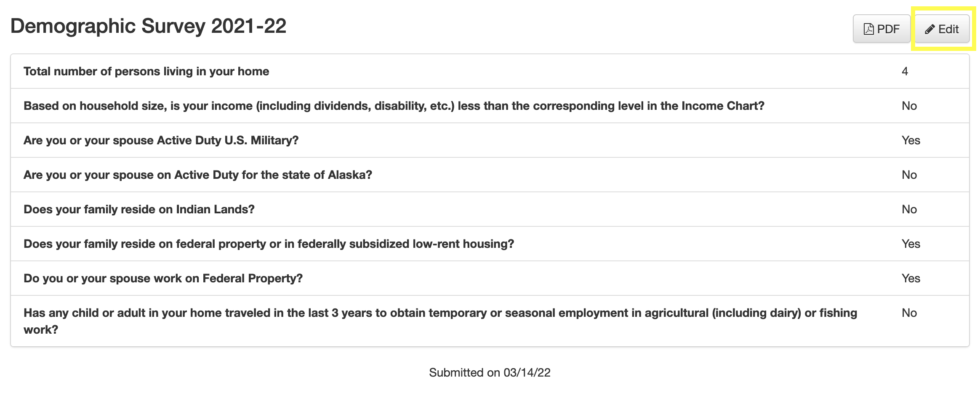Click the household persons question row

click(x=490, y=71)
